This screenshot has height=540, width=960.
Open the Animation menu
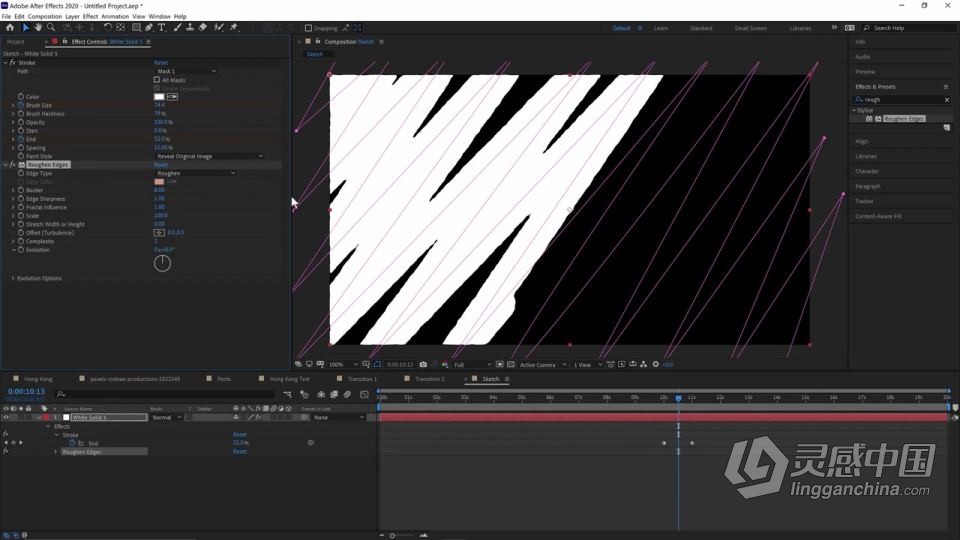115,17
